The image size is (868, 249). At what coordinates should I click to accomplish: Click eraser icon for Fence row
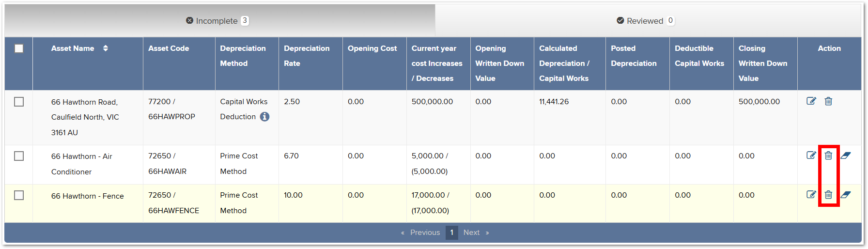click(x=846, y=195)
